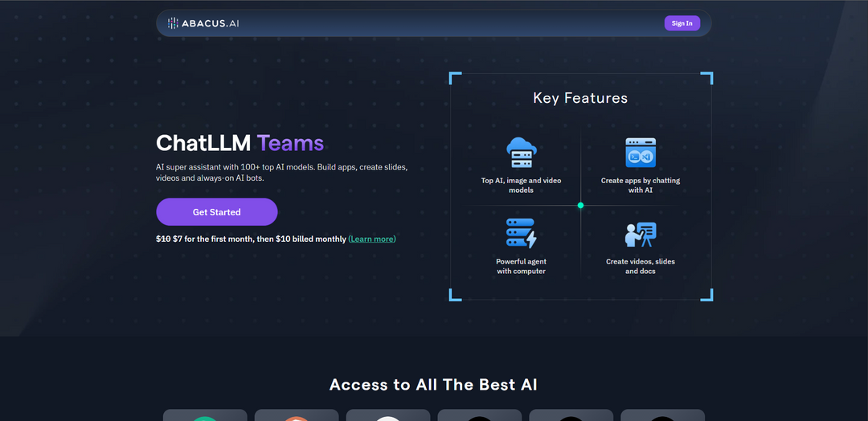Viewport: 868px width, 421px height.
Task: Click the Key Features heading
Action: [x=580, y=98]
